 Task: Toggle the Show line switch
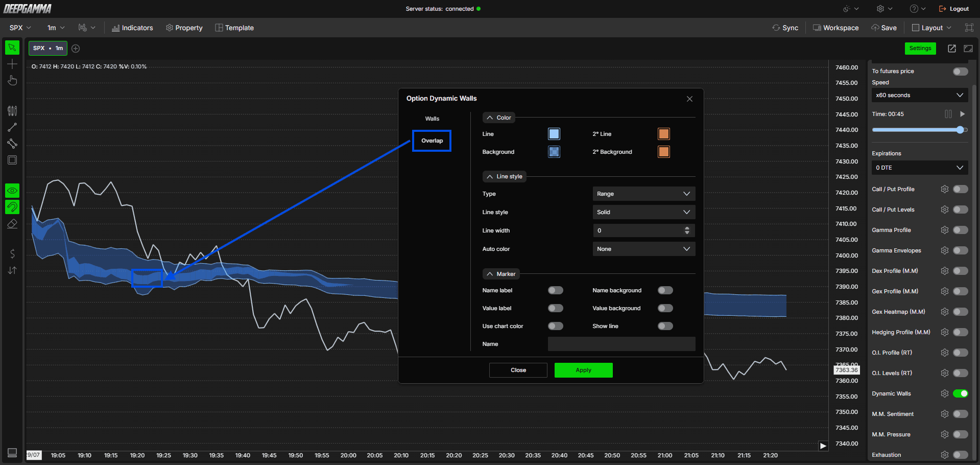[x=665, y=326]
